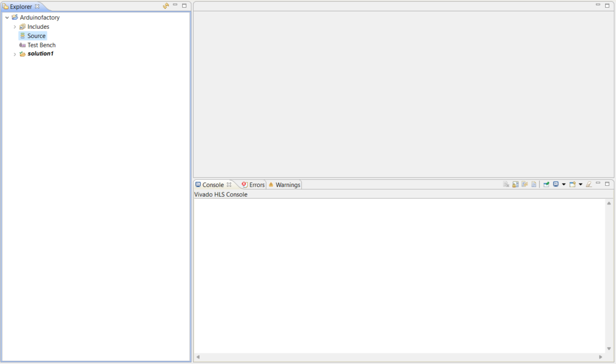This screenshot has width=616, height=364.
Task: Click the eraser icon in Console toolbar
Action: pos(589,185)
